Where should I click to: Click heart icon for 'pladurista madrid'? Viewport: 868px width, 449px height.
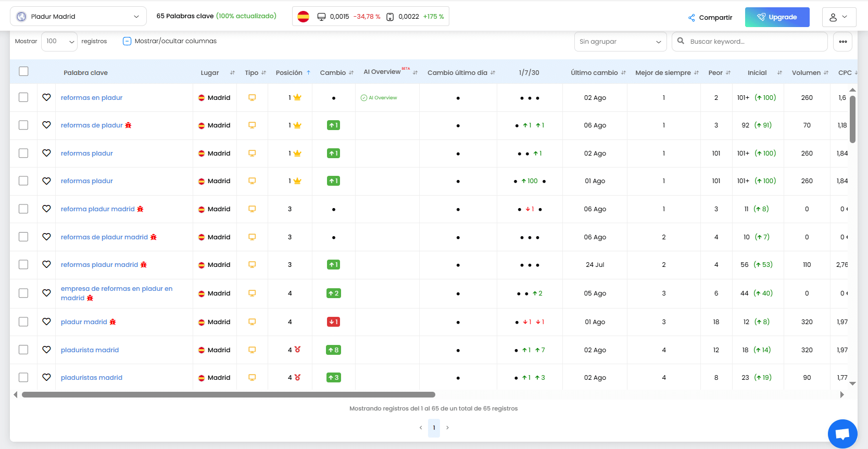[46, 350]
